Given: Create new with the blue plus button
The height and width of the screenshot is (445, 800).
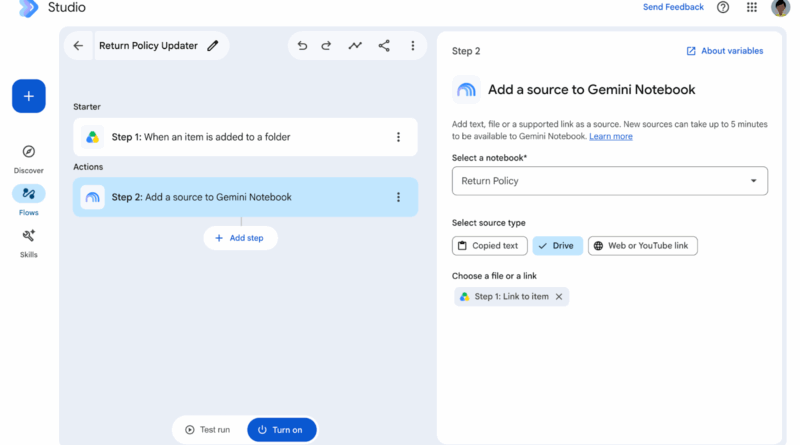Looking at the screenshot, I should [x=29, y=96].
